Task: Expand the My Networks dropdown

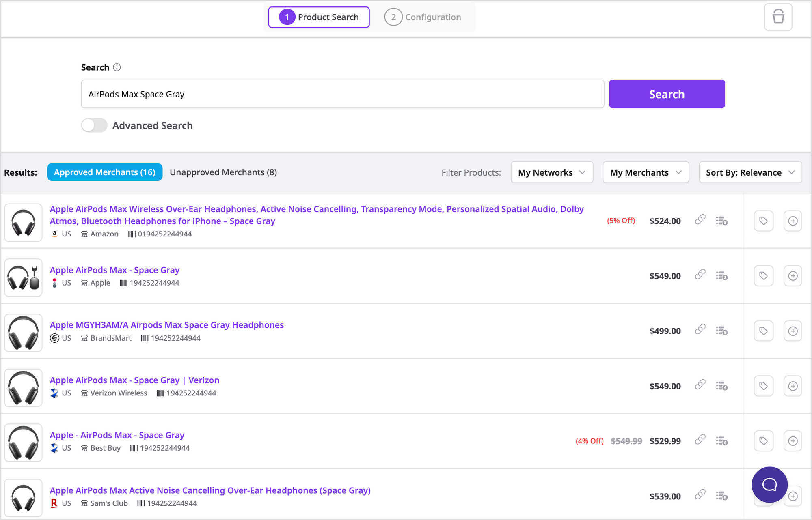Action: point(552,172)
